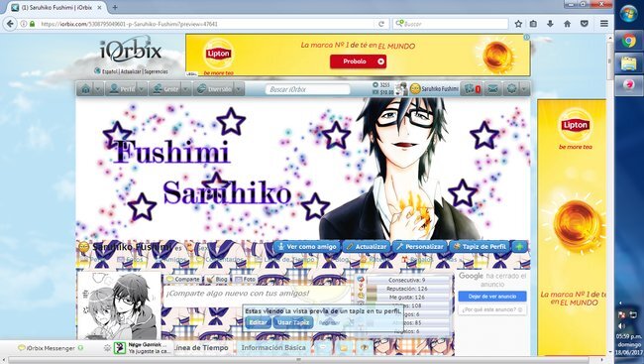Switch to the Línea de Tiempo tab

coord(200,348)
